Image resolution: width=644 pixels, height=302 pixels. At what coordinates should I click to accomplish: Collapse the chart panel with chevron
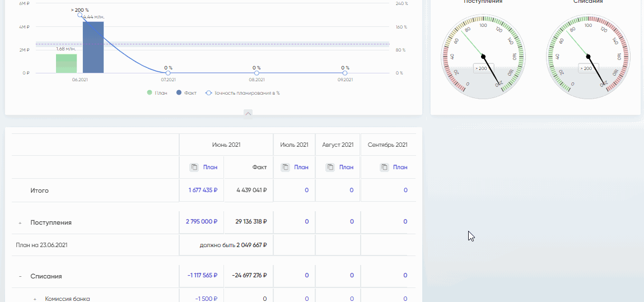point(248,114)
